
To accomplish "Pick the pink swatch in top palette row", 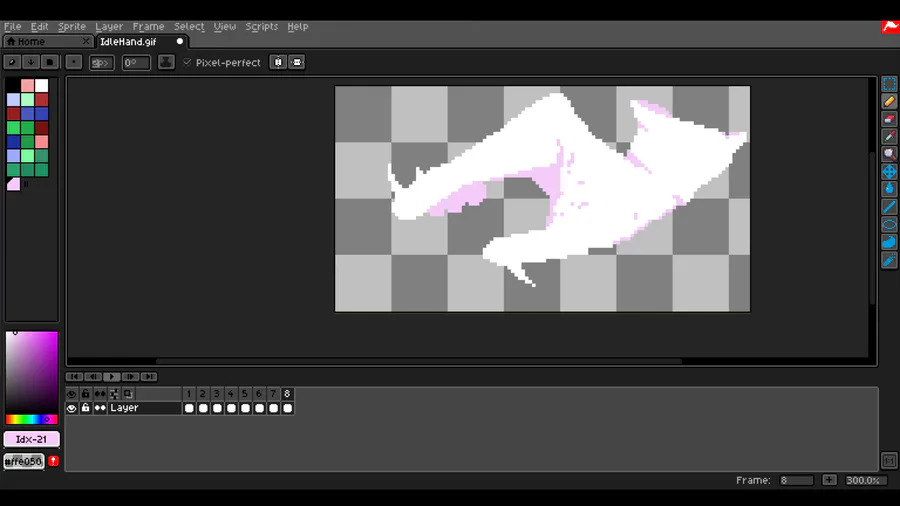I will [x=27, y=85].
